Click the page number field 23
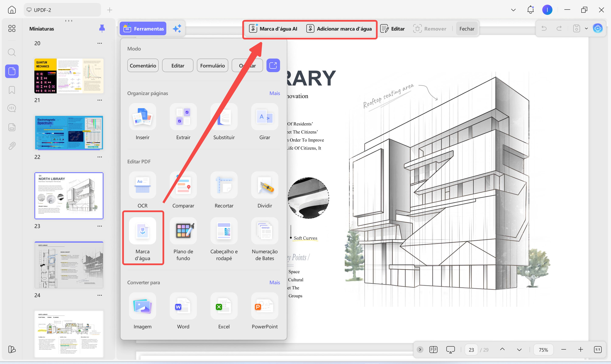611x364 pixels. 471,350
